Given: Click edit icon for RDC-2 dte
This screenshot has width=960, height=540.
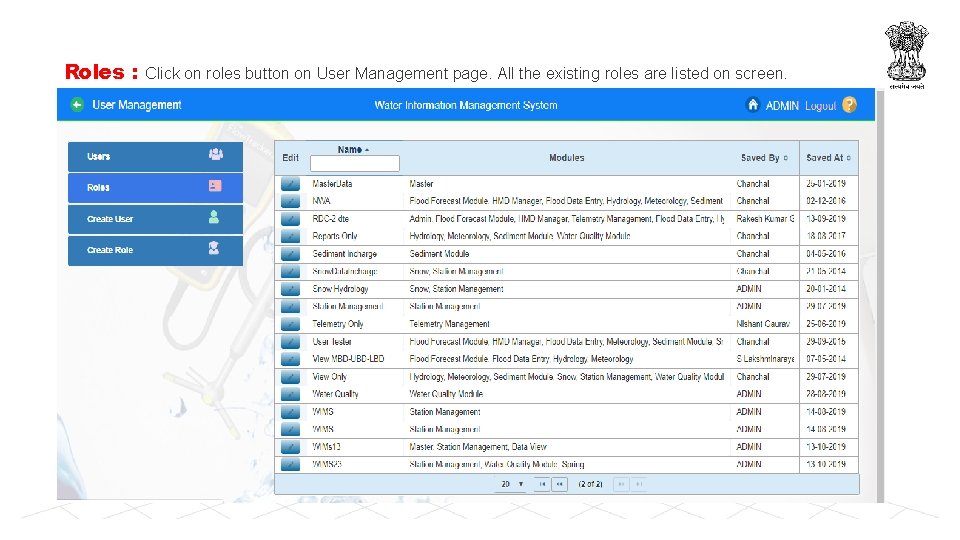Looking at the screenshot, I should point(290,219).
